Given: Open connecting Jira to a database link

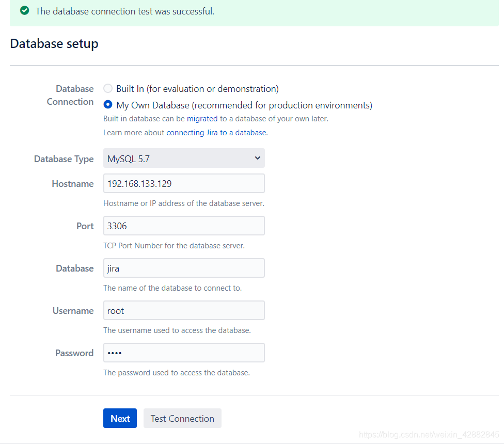Looking at the screenshot, I should click(216, 133).
